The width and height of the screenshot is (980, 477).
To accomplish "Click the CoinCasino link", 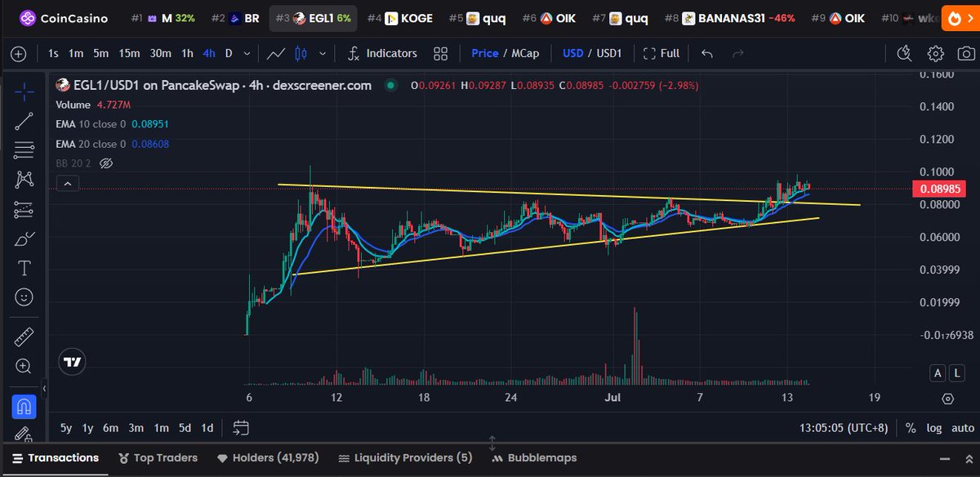I will tap(64, 17).
